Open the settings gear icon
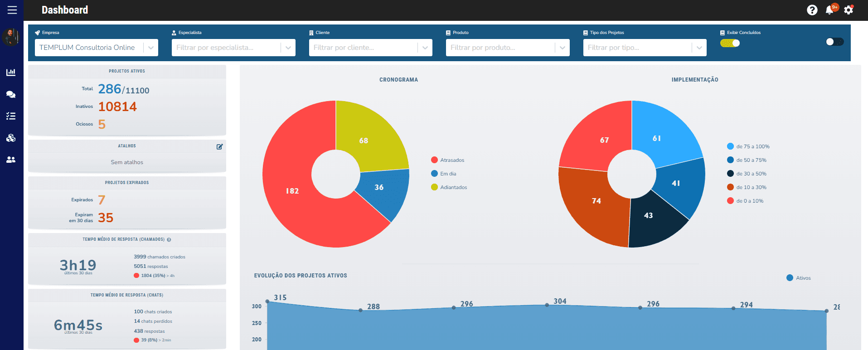The height and width of the screenshot is (350, 868). (849, 10)
